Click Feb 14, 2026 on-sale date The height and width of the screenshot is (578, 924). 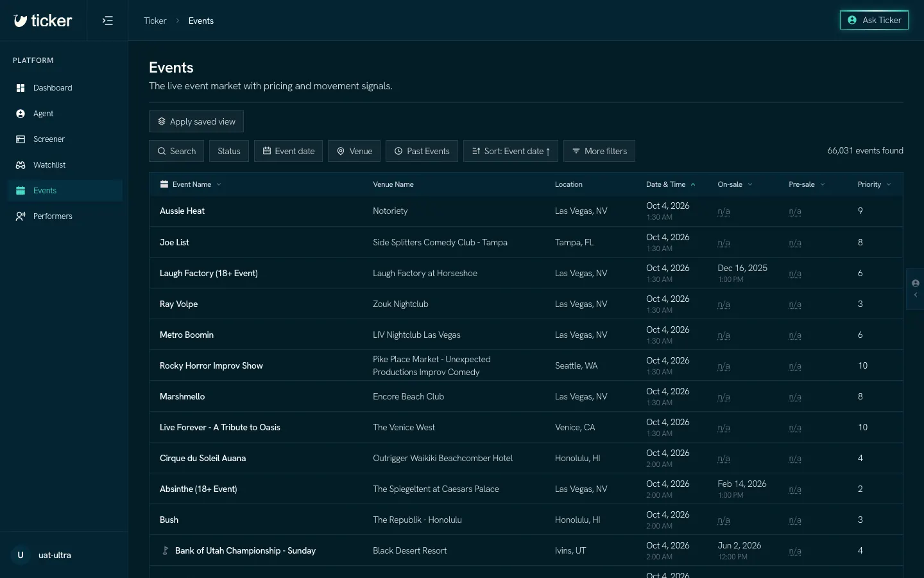(x=742, y=484)
